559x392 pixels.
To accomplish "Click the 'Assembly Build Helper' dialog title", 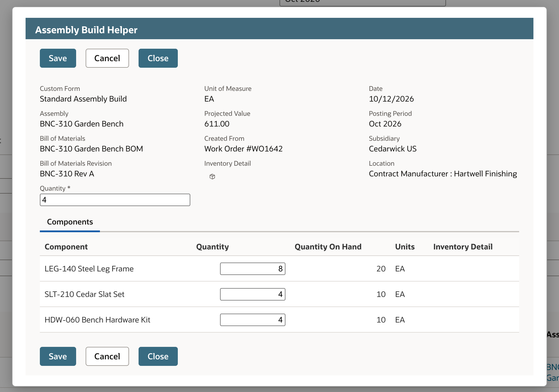I will pyautogui.click(x=86, y=30).
